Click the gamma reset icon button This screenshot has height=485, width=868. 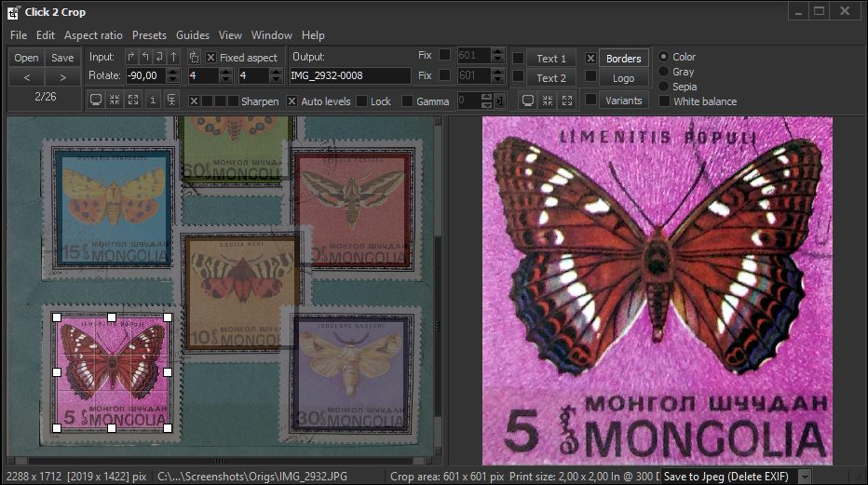pyautogui.click(x=500, y=101)
